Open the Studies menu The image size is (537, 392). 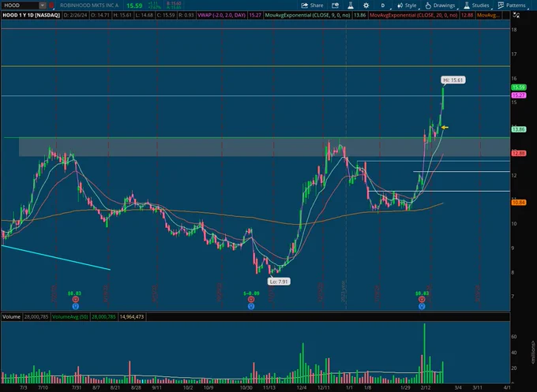(476, 6)
